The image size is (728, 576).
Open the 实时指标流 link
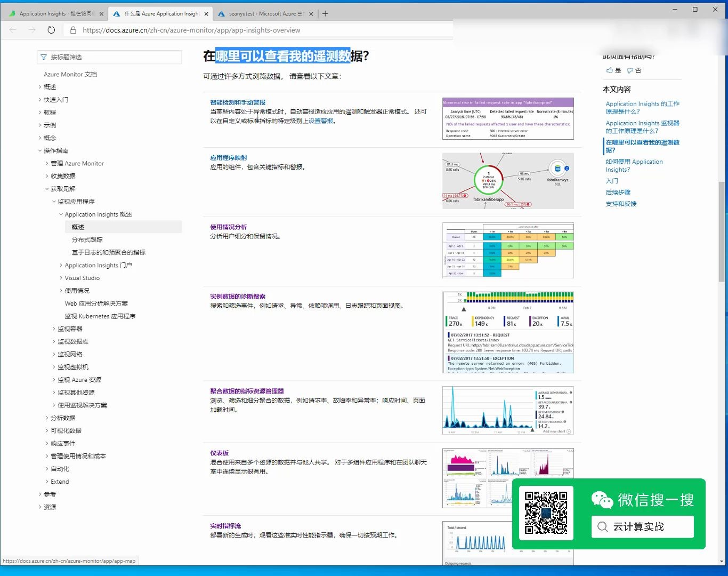click(225, 526)
